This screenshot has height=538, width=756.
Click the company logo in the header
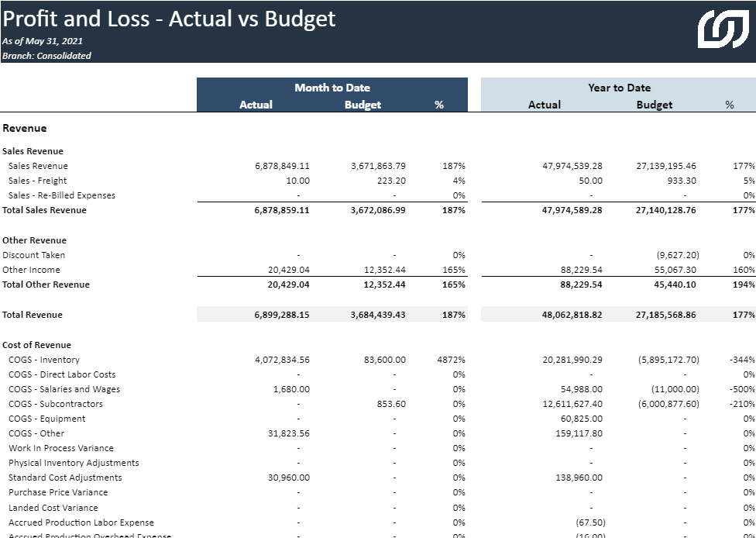pyautogui.click(x=723, y=30)
